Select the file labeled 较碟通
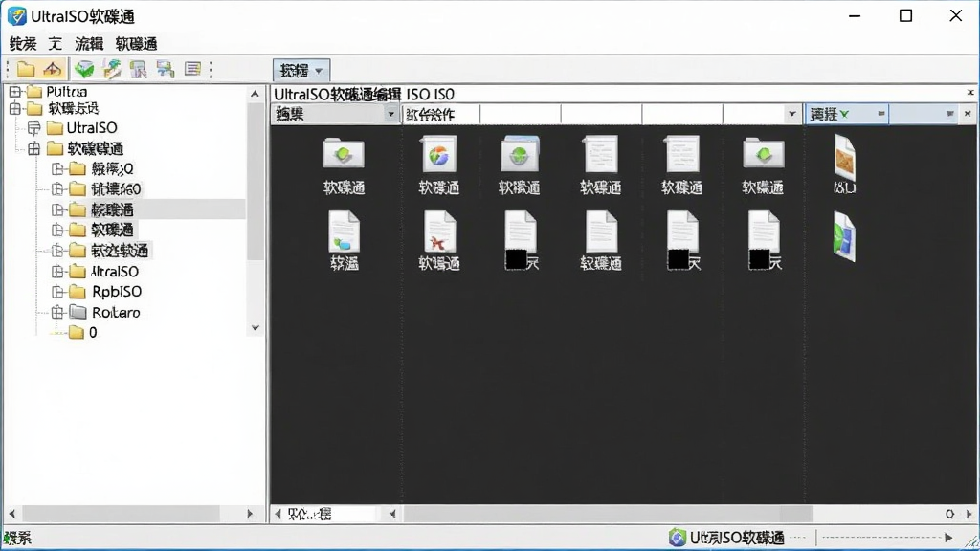Screen dimensions: 980x551 tap(601, 240)
